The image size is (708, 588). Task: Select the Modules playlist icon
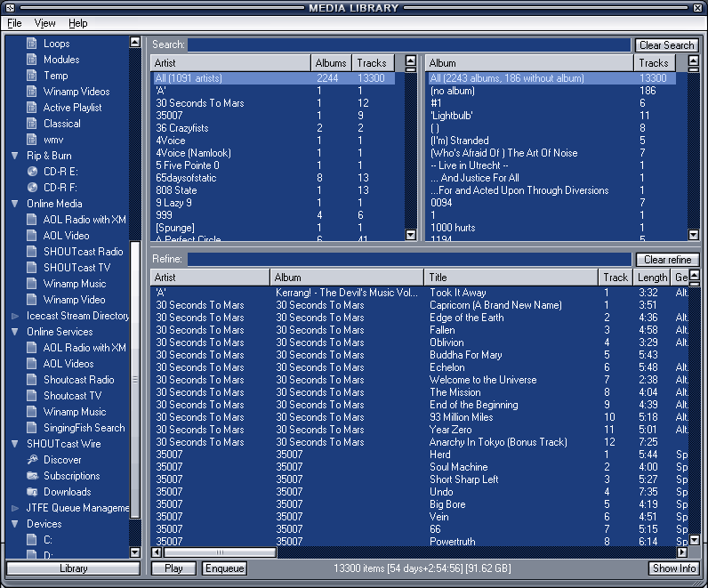[x=32, y=60]
